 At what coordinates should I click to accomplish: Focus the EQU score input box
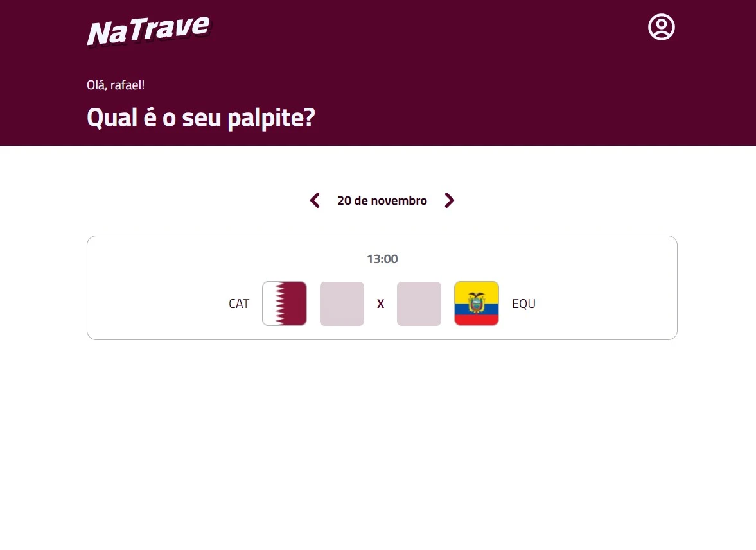[419, 304]
